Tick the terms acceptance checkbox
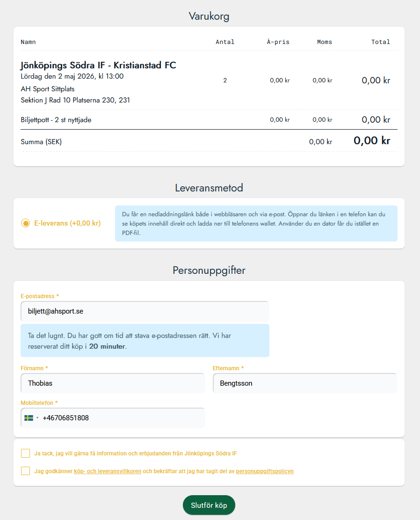This screenshot has width=420, height=520. tap(26, 471)
